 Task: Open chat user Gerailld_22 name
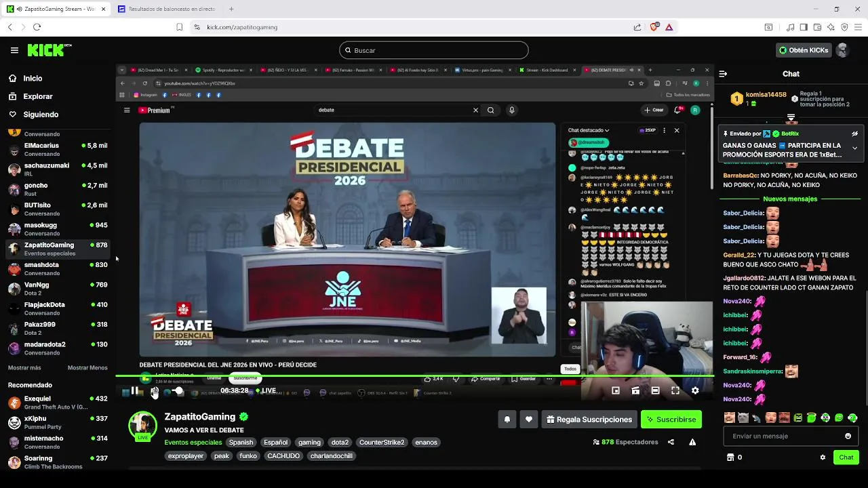click(738, 256)
